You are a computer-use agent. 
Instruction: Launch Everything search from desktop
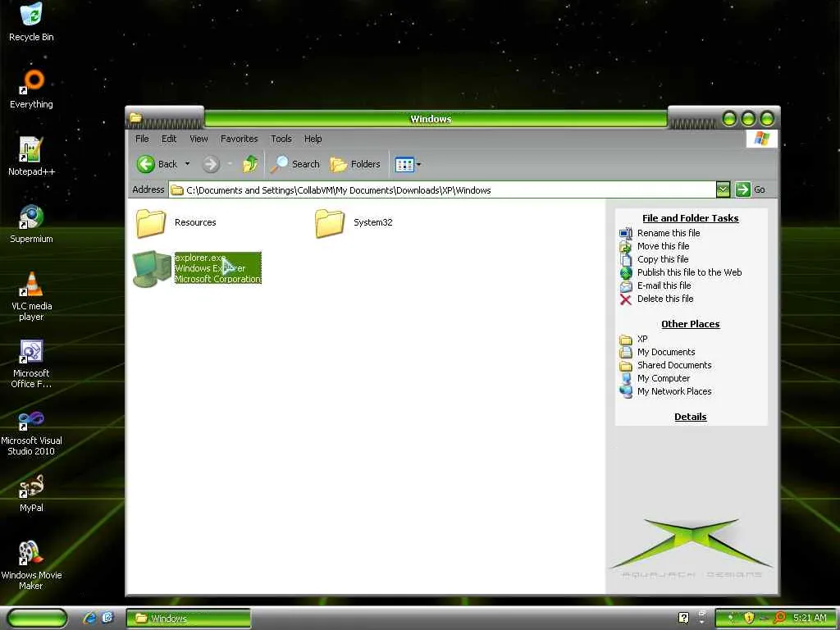point(31,89)
